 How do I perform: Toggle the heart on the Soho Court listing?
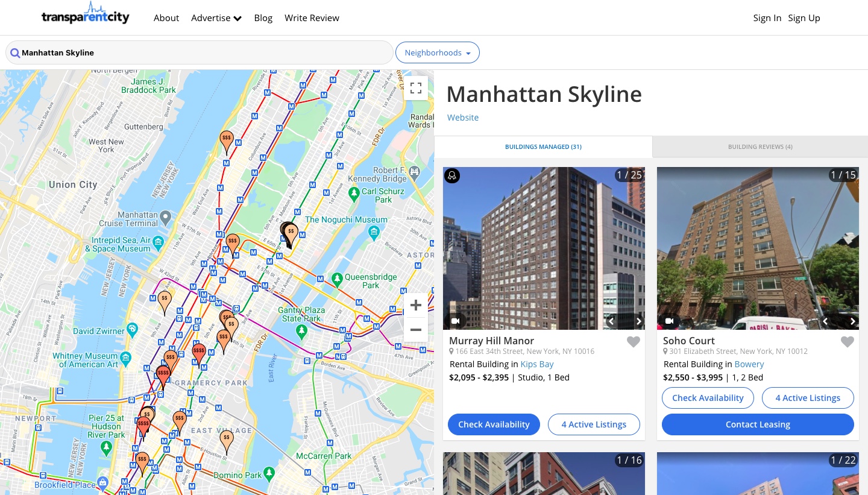pos(848,341)
